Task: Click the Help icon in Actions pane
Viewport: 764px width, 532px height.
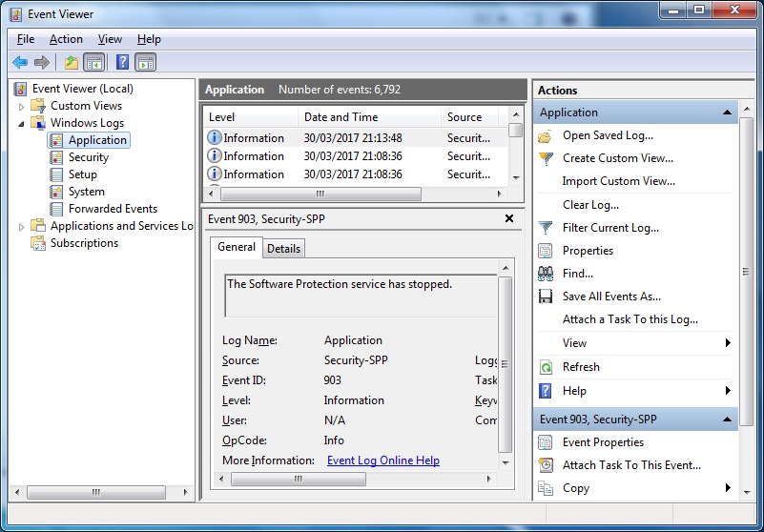Action: (546, 391)
